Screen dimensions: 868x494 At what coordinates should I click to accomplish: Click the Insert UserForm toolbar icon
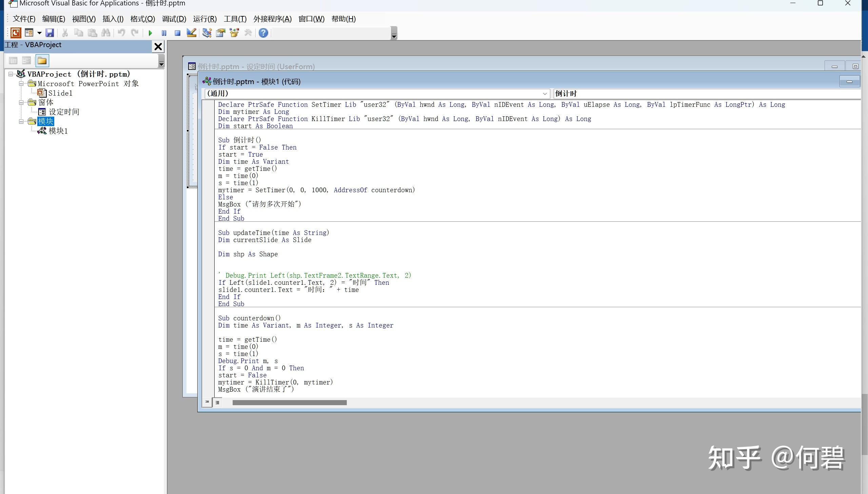click(x=29, y=33)
